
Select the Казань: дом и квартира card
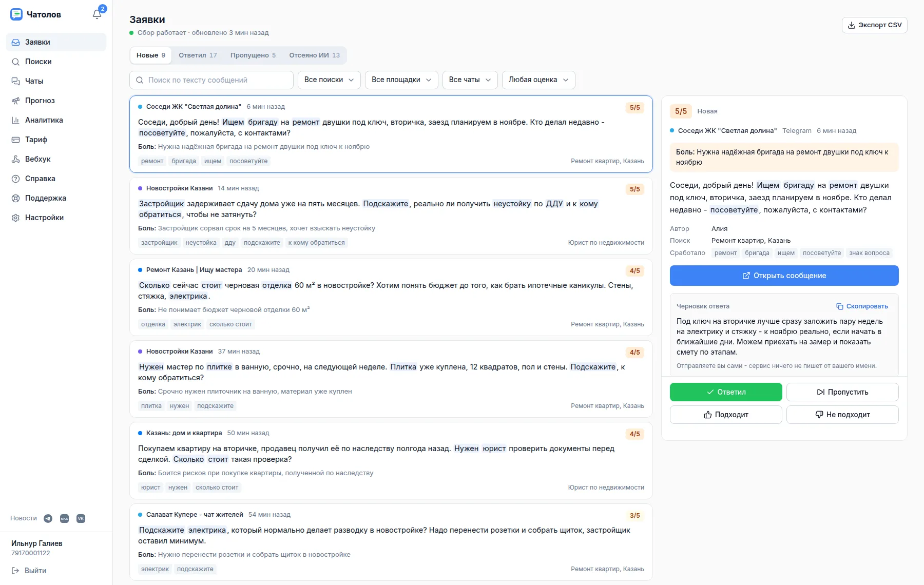[x=391, y=461]
